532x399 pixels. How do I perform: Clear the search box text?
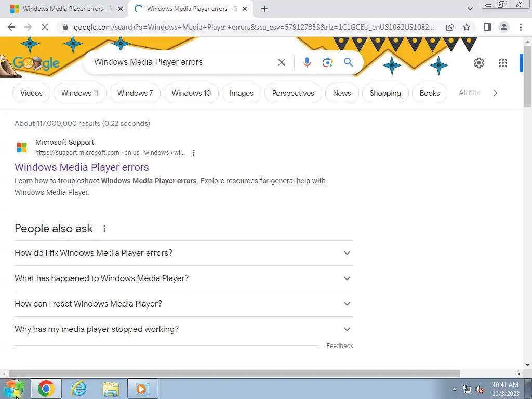click(281, 62)
